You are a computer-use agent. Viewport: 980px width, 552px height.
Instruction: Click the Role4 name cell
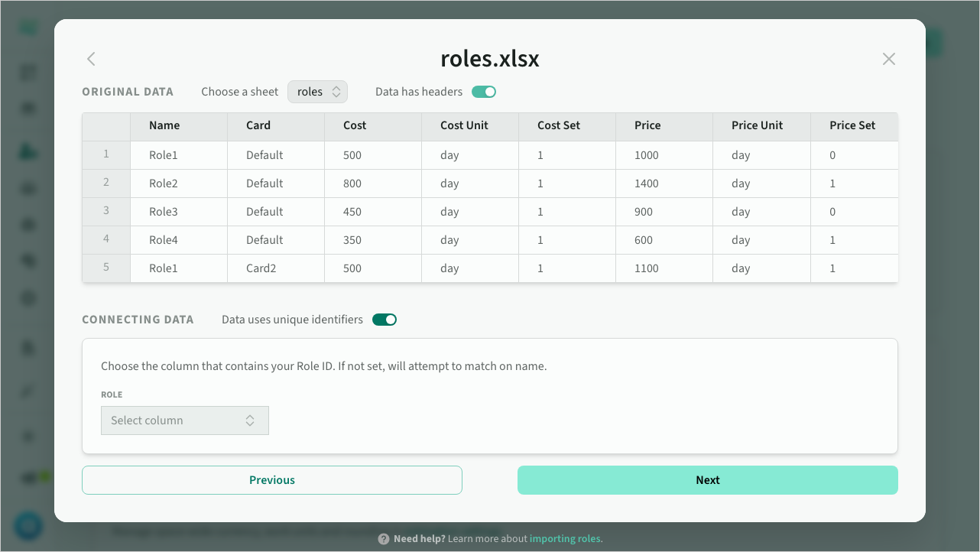(x=164, y=240)
